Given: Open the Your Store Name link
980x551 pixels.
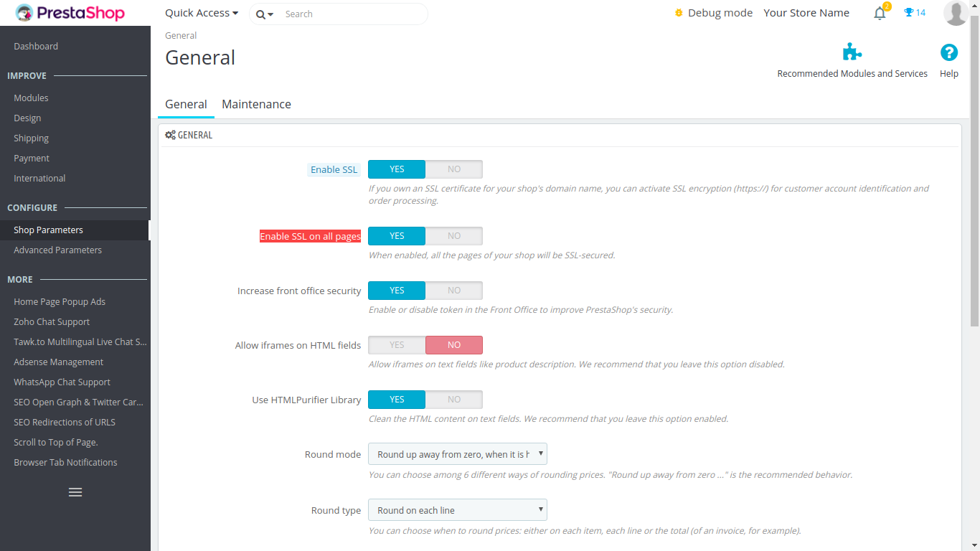Looking at the screenshot, I should pyautogui.click(x=806, y=13).
